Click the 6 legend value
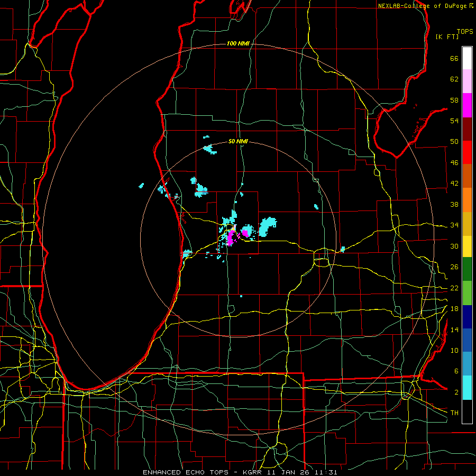This screenshot has width=476, height=476. tap(456, 371)
